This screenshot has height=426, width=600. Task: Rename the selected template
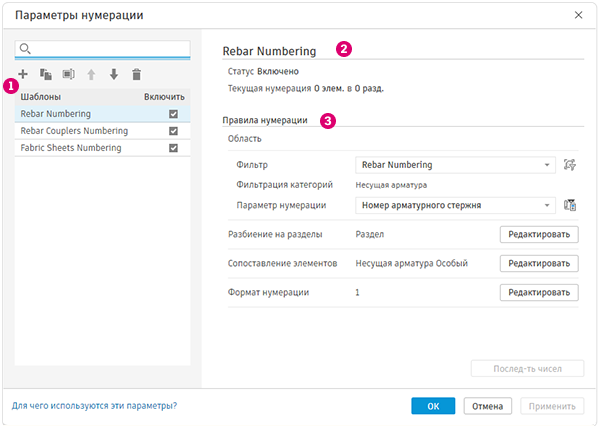click(x=68, y=74)
